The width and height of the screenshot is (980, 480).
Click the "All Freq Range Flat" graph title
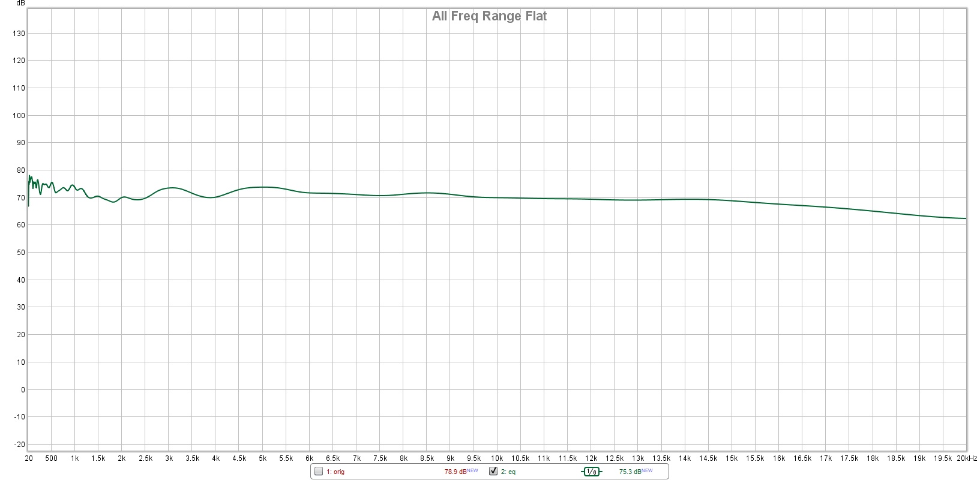(x=489, y=16)
